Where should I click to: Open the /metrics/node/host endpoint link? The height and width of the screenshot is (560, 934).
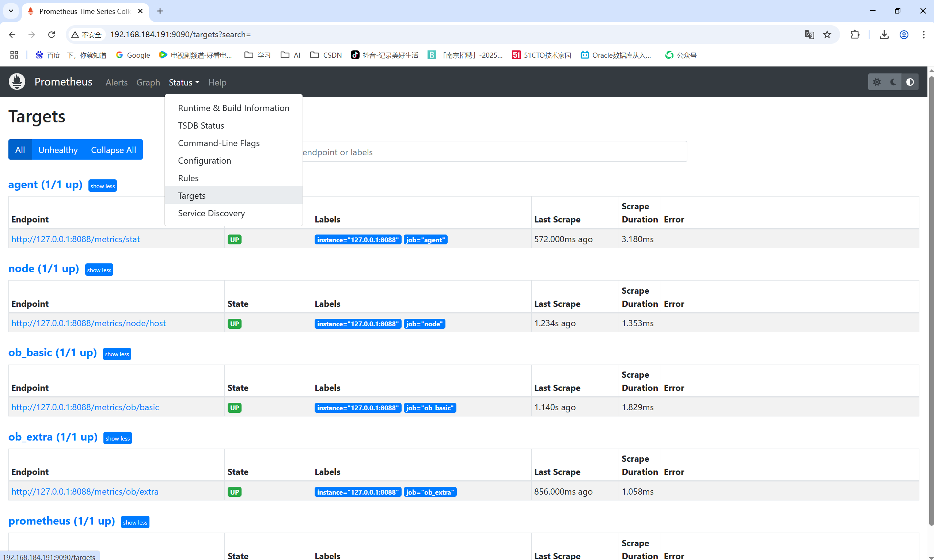(89, 323)
